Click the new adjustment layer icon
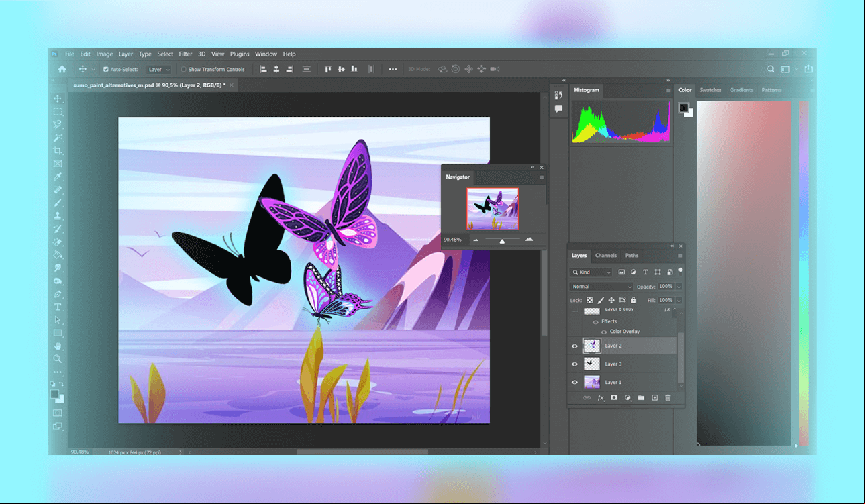 click(628, 398)
